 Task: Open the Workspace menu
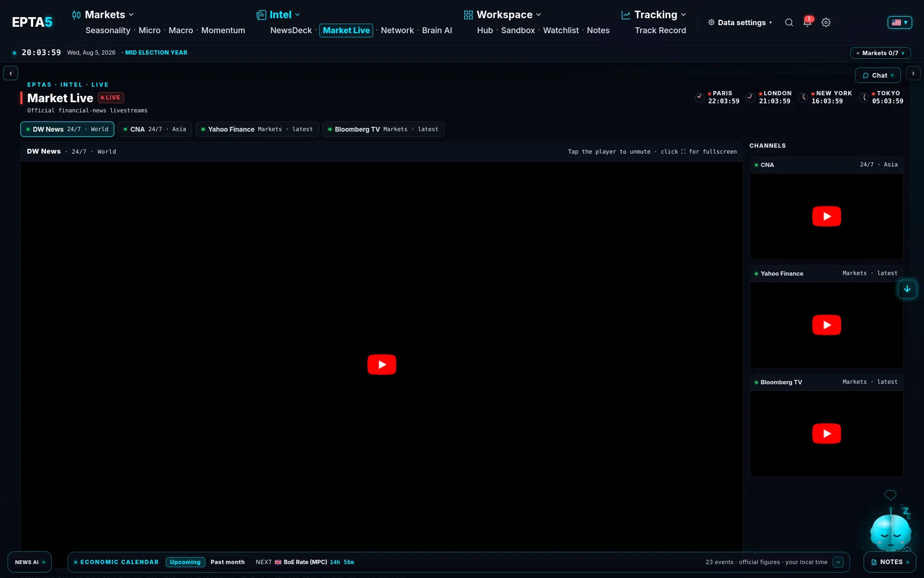tap(503, 14)
